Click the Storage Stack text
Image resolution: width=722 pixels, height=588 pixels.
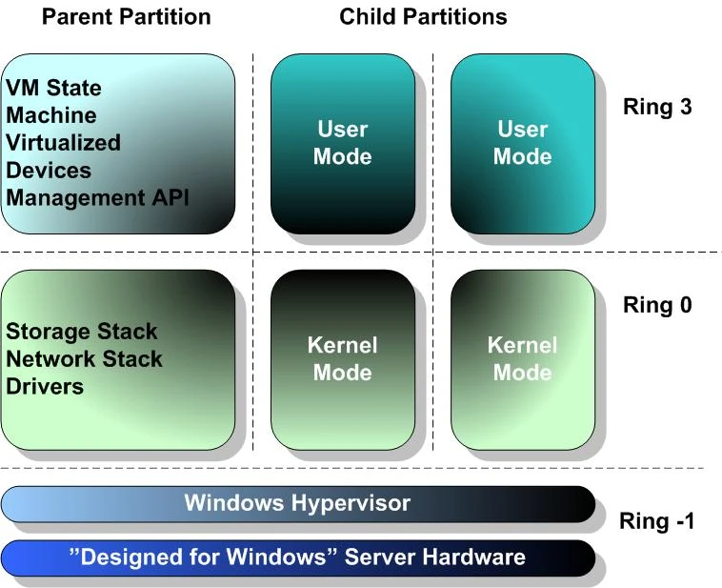[x=82, y=332]
